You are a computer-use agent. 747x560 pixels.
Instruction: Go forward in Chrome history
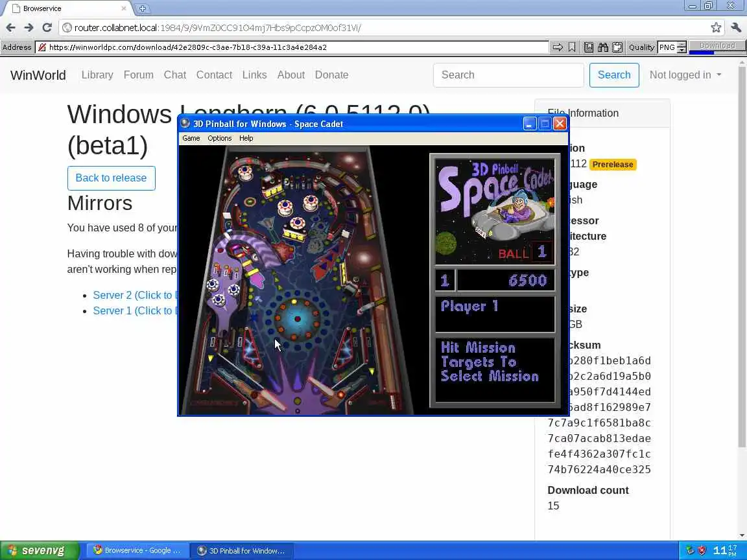coord(29,28)
